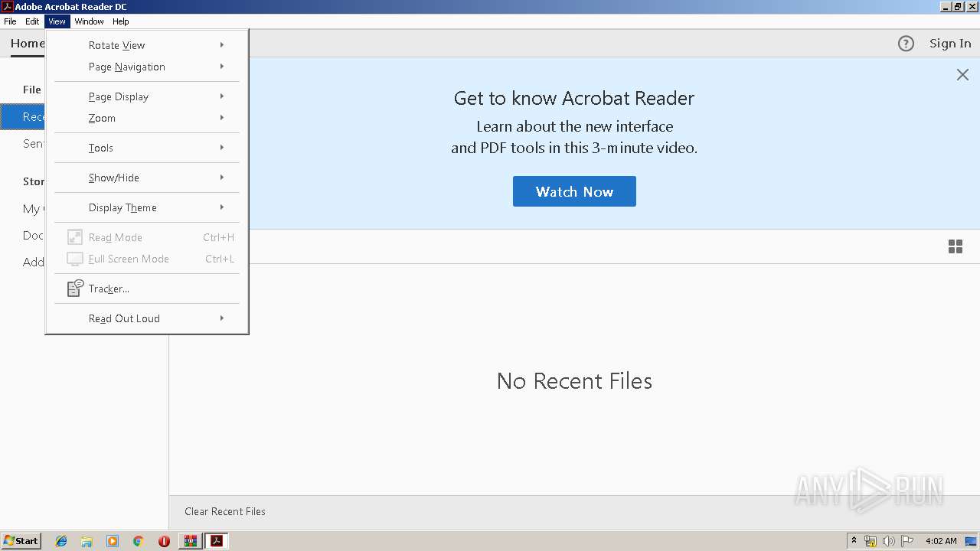The image size is (980, 551).
Task: Select Full Screen Mode menu entry
Action: (x=147, y=259)
